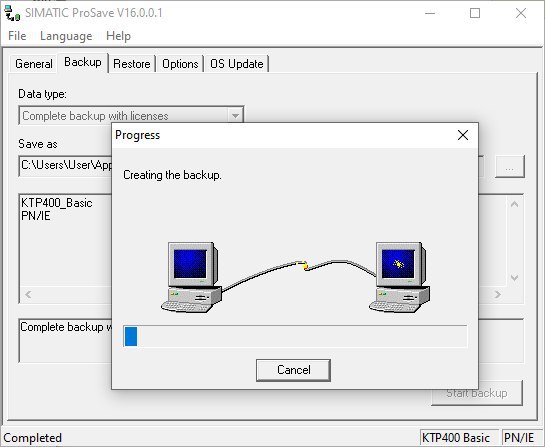Open the File menu

tap(17, 36)
